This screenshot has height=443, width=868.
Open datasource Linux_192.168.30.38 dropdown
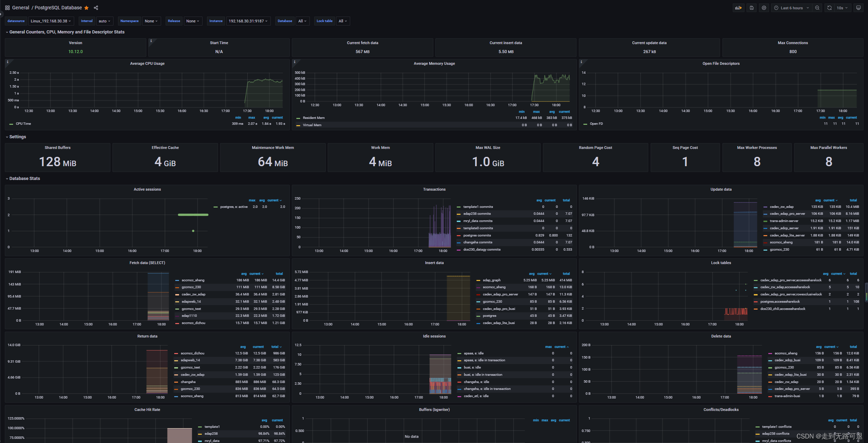pos(51,21)
